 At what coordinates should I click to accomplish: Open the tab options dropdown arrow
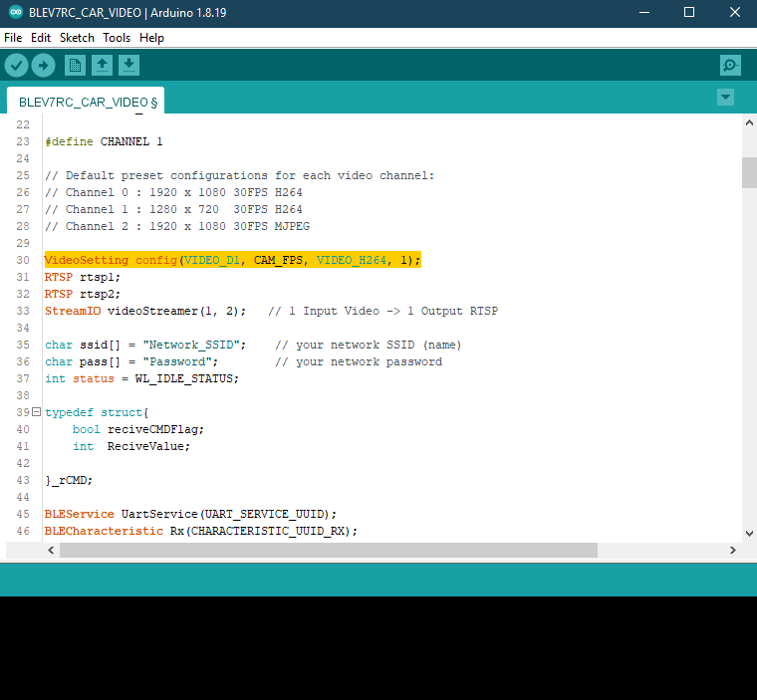(x=725, y=97)
